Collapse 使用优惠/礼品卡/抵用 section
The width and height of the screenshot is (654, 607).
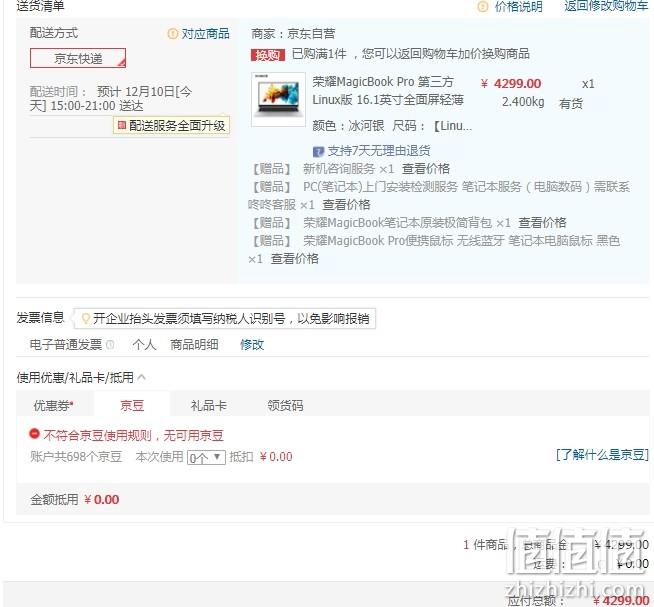[x=142, y=377]
